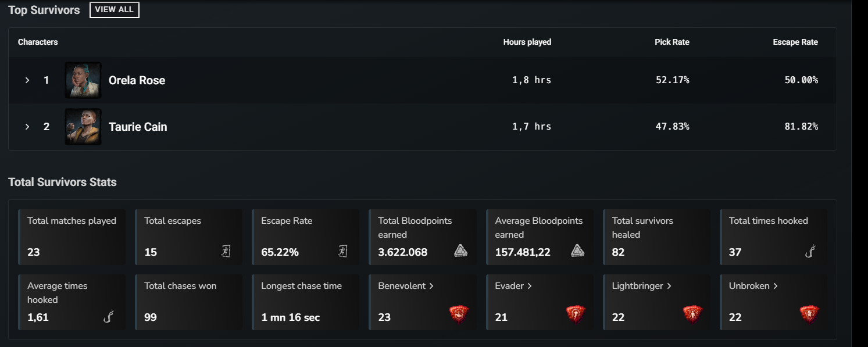Click the Bloodpoints icon on Average Bloodpoints card

(577, 251)
